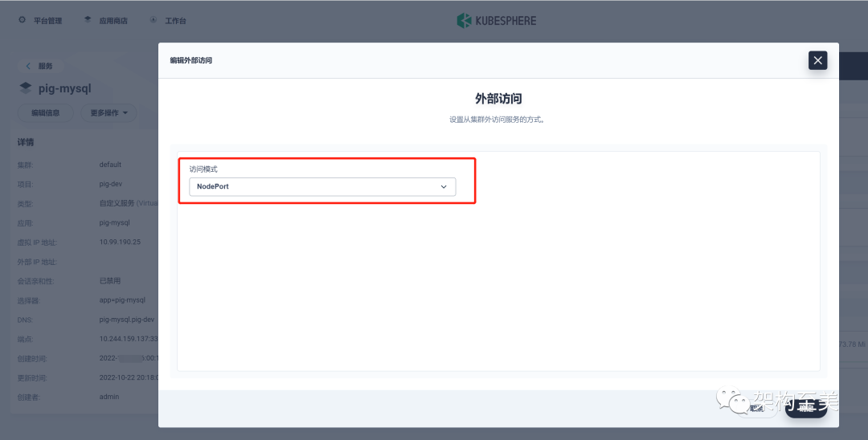Click the 平台管理 gear icon
The height and width of the screenshot is (440, 868).
click(x=23, y=20)
